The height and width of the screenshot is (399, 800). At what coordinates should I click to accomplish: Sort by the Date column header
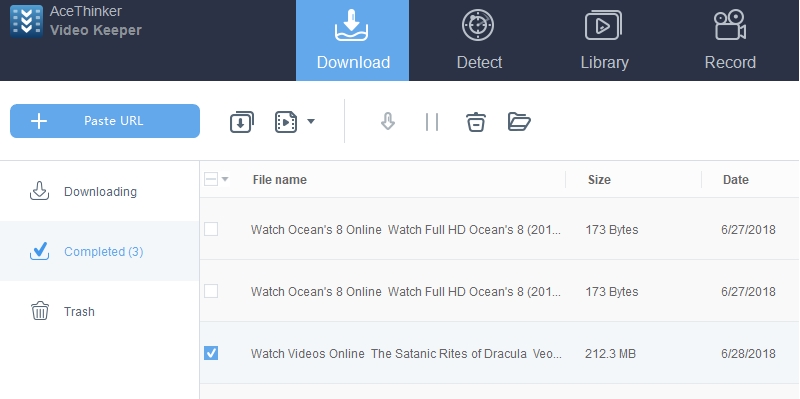click(736, 180)
